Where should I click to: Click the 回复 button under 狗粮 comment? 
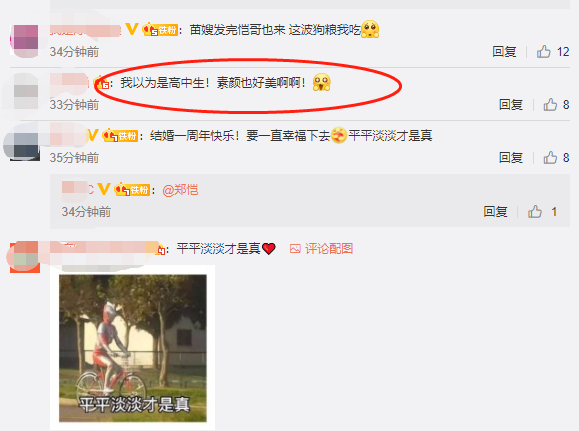(504, 52)
